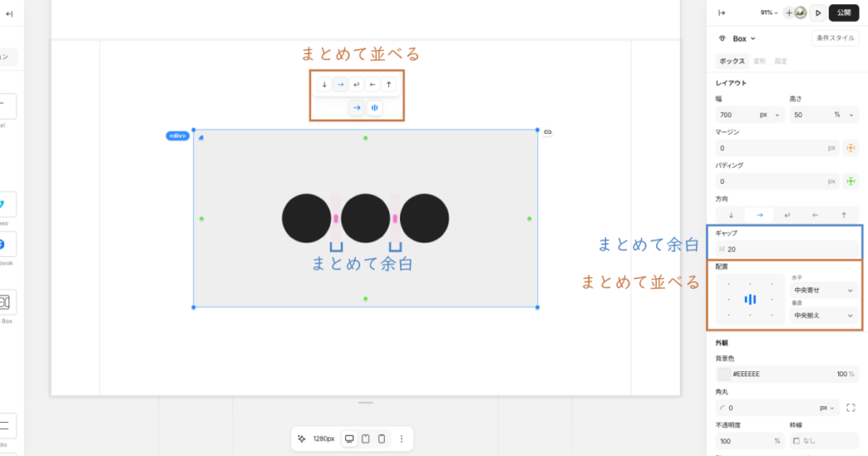Open the user avatar in the top bar
This screenshot has height=456, width=868.
point(800,13)
